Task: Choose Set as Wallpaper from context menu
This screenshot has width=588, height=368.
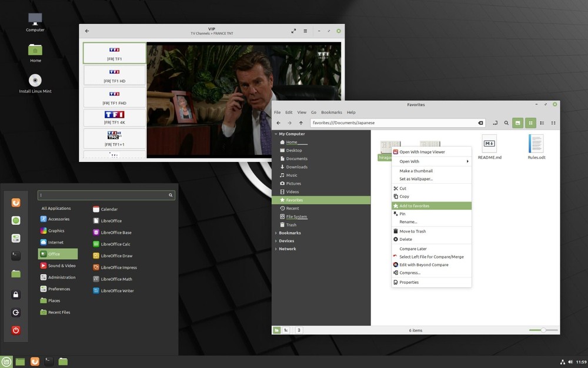Action: (416, 178)
